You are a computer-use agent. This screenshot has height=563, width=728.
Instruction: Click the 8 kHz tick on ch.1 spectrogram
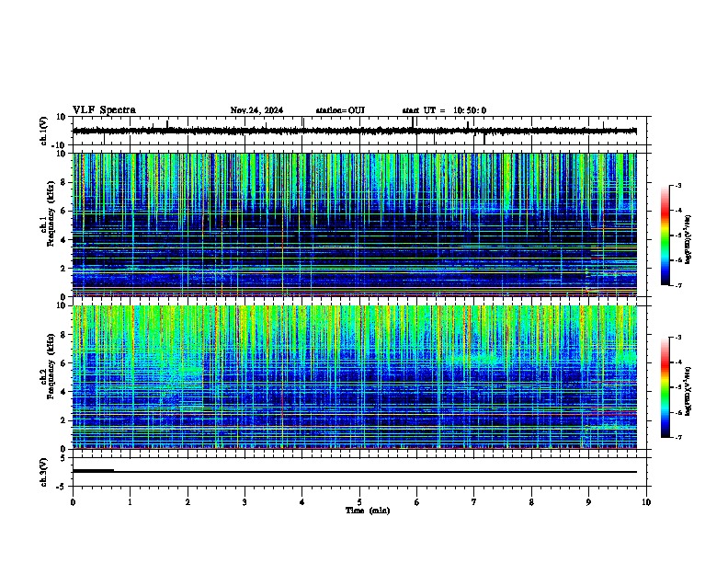pyautogui.click(x=63, y=182)
